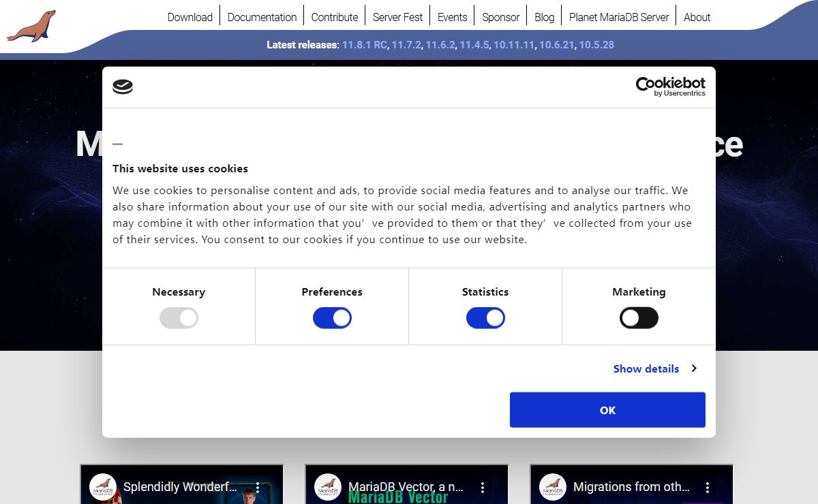Click the channel avatar on Migrations video
818x504 pixels.
(553, 487)
